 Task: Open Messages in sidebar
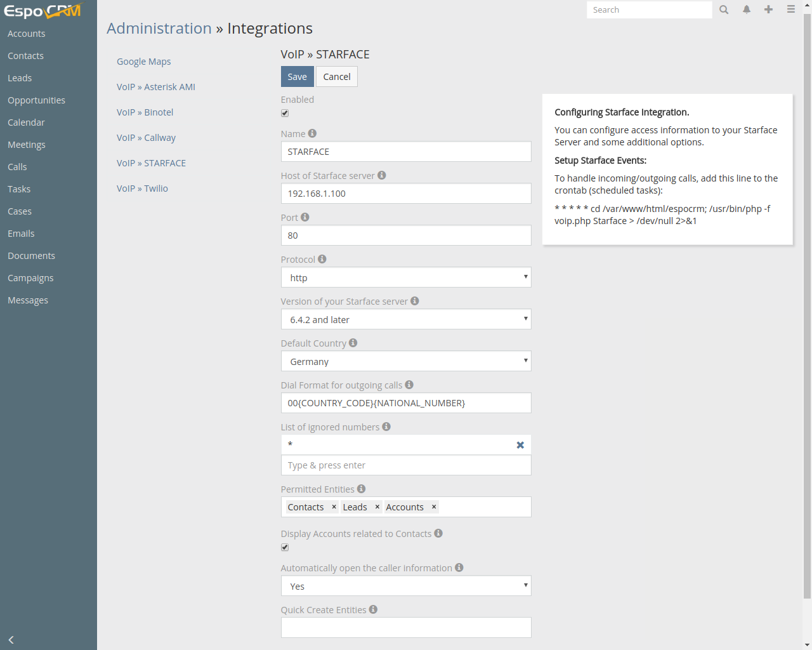coord(28,300)
